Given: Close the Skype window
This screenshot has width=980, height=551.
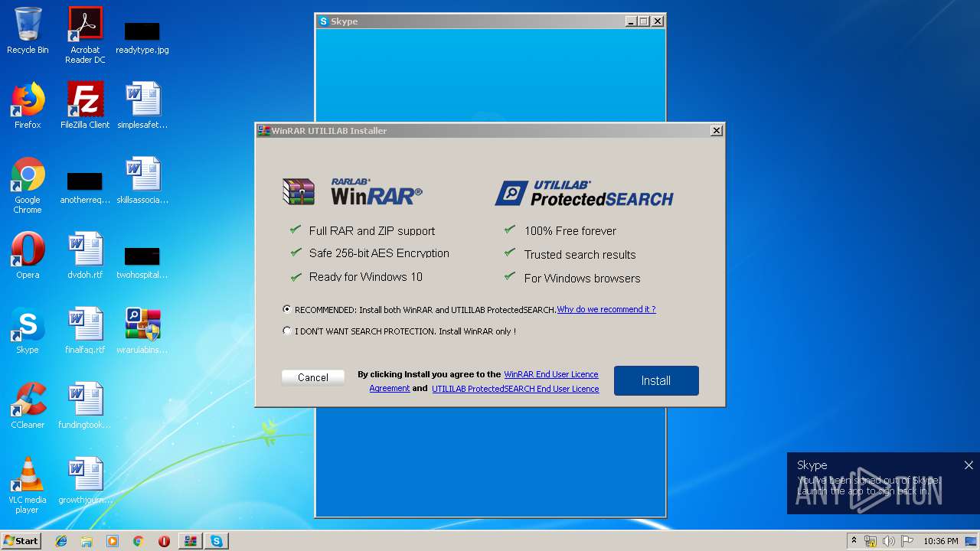Looking at the screenshot, I should (x=658, y=21).
